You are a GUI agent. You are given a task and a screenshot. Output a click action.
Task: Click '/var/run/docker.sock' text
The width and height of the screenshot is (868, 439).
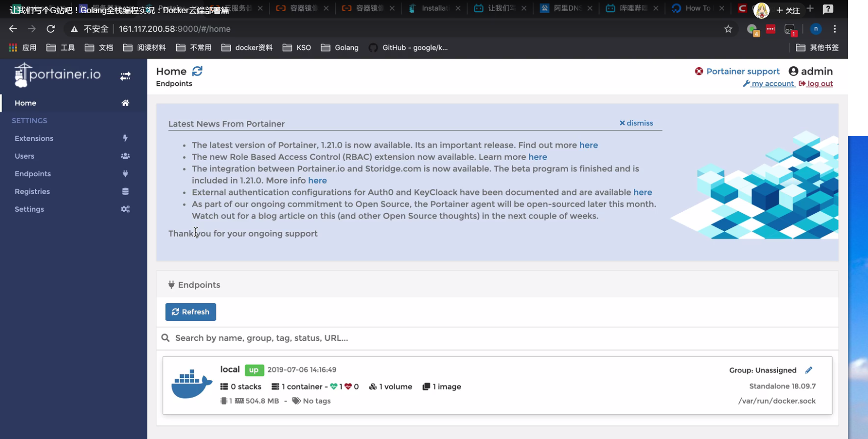pyautogui.click(x=777, y=401)
